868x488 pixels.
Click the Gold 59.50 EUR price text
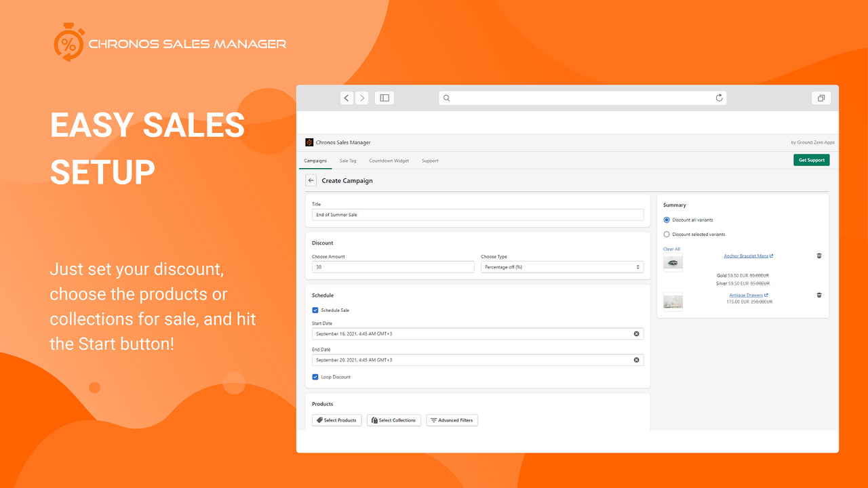click(x=732, y=276)
